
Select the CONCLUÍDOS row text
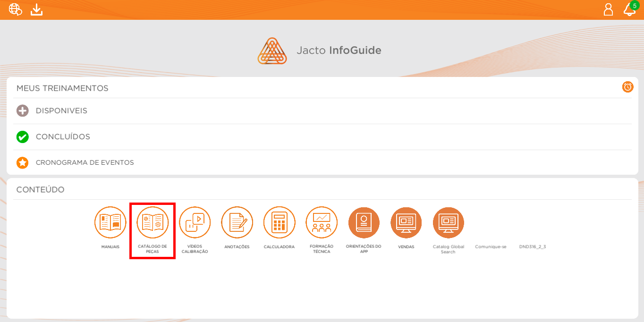pyautogui.click(x=63, y=137)
